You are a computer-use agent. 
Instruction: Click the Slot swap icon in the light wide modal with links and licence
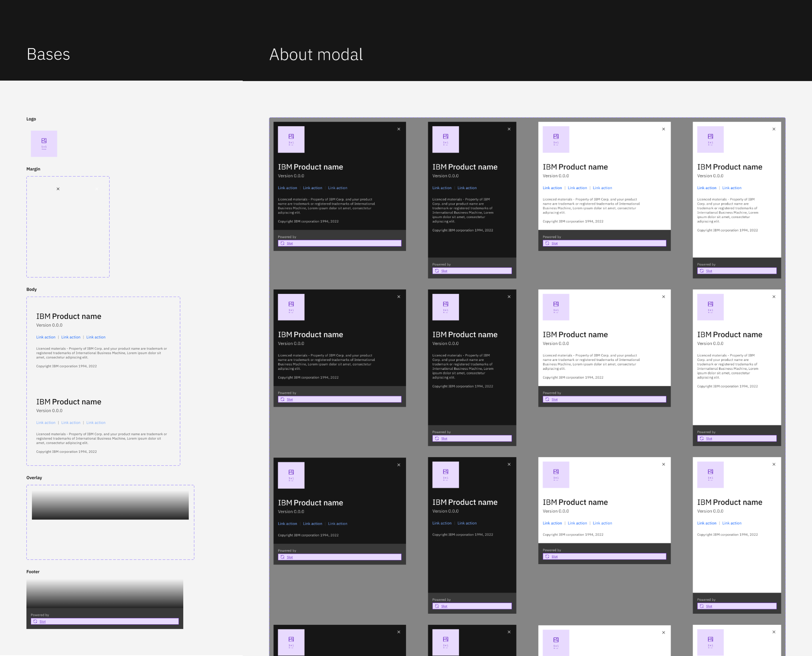pyautogui.click(x=547, y=243)
